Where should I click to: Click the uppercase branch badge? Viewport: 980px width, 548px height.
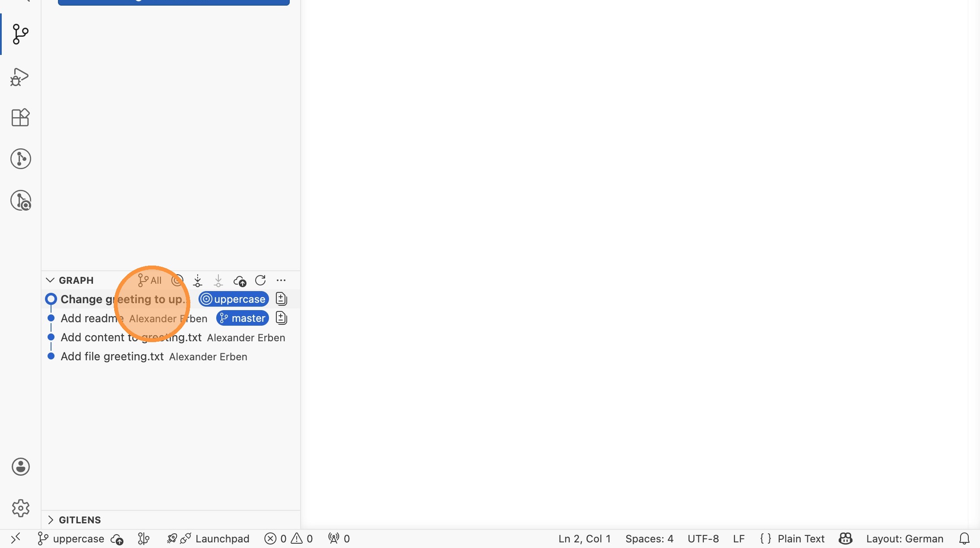[234, 299]
